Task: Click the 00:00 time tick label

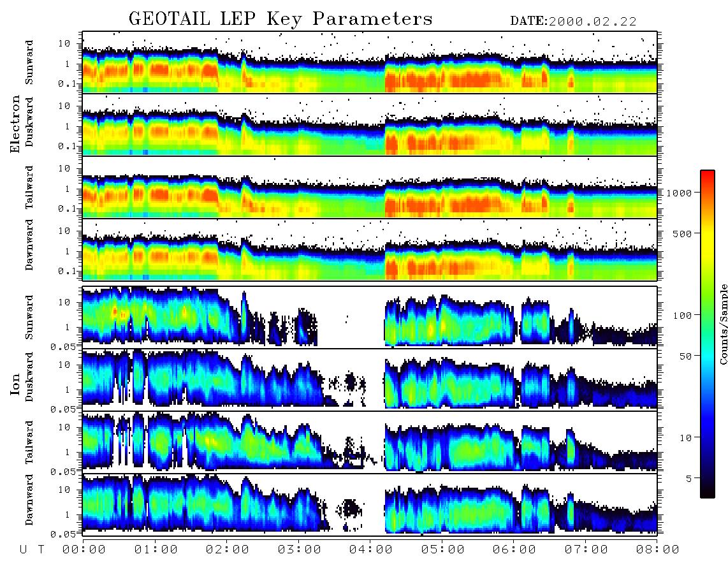Action: tap(84, 550)
